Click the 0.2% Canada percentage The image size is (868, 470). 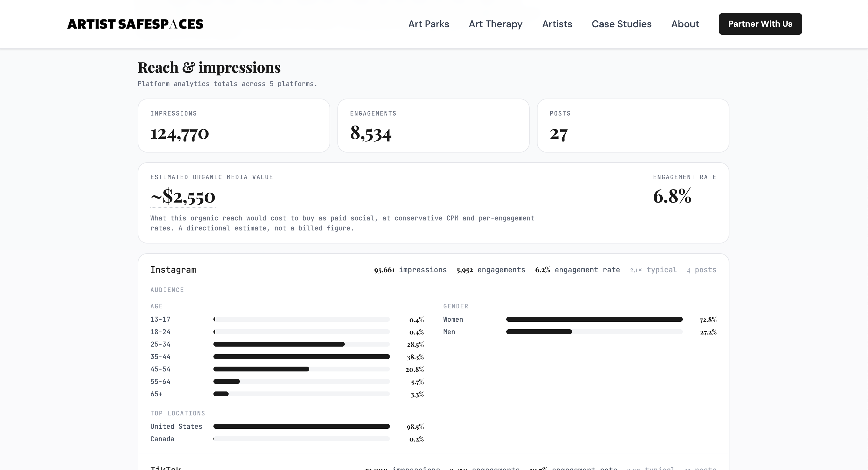[x=417, y=439]
